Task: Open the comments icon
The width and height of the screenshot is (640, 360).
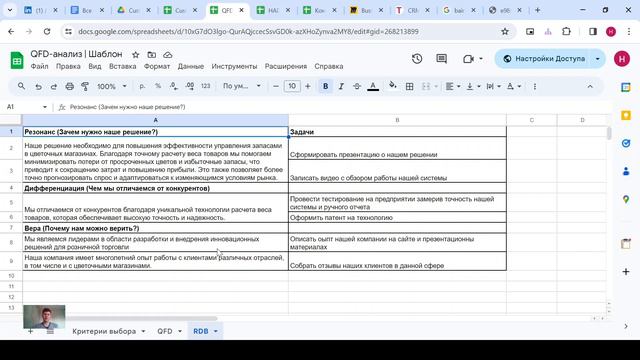Action: 441,59
